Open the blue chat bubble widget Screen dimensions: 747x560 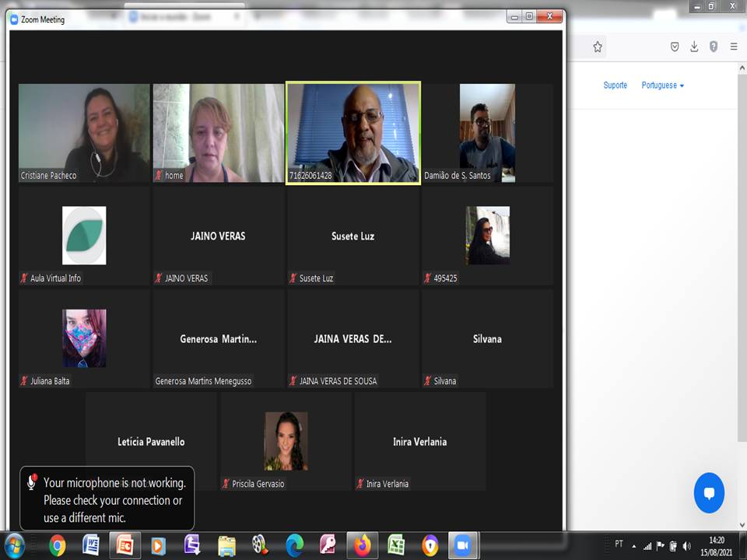pyautogui.click(x=709, y=493)
